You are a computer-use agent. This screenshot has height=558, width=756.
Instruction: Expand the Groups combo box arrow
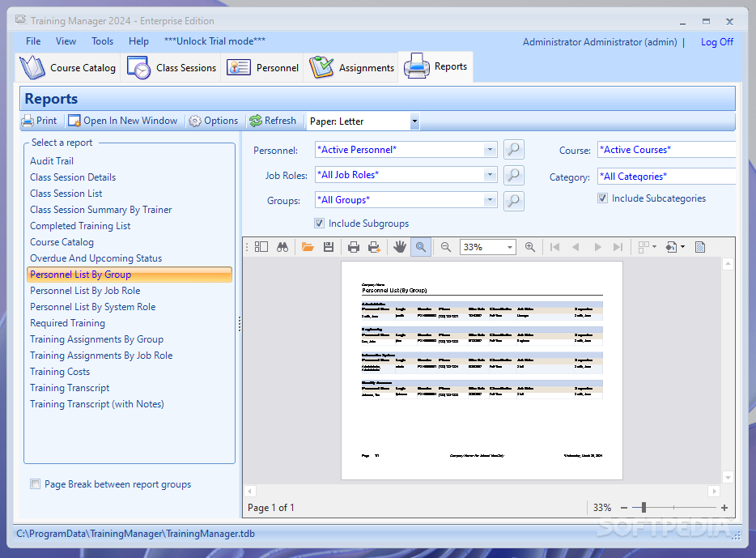[x=490, y=200]
